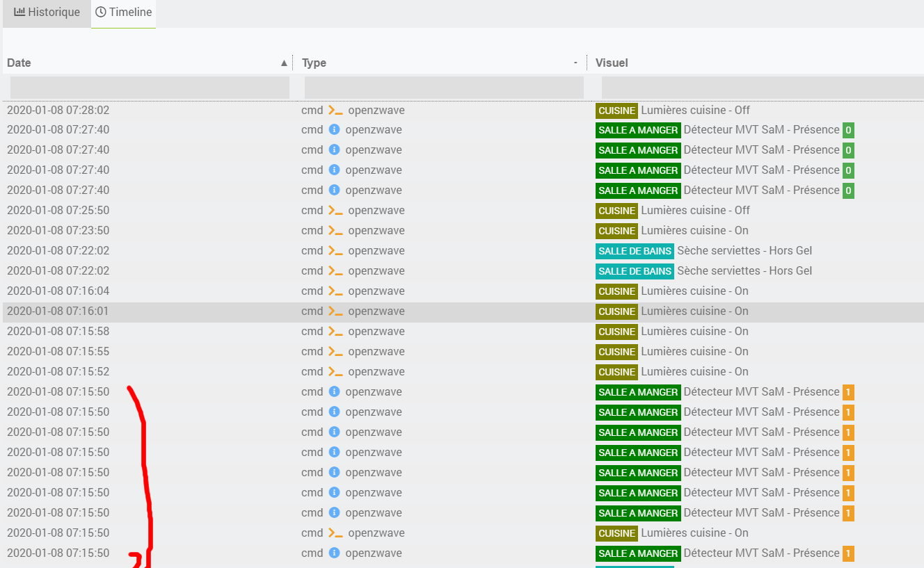Open Lumières cuisine - On at 07:23:50
Viewport: 924px width, 568px height.
(x=694, y=230)
